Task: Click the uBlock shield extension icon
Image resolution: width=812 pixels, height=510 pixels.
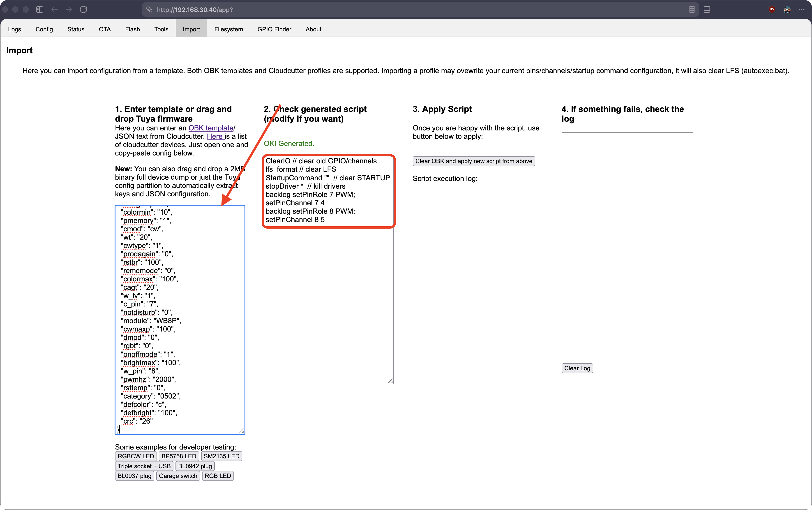Action: (772, 9)
